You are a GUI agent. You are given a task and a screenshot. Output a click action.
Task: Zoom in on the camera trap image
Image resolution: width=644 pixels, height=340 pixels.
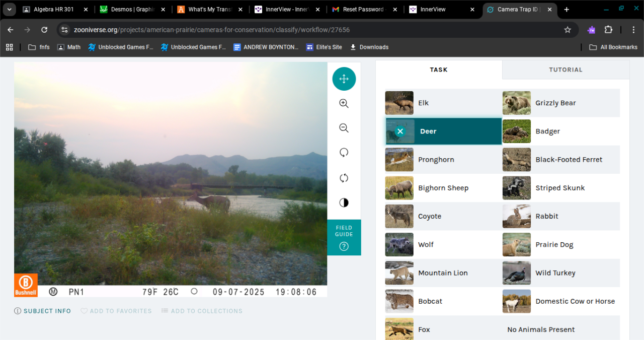[x=344, y=103]
